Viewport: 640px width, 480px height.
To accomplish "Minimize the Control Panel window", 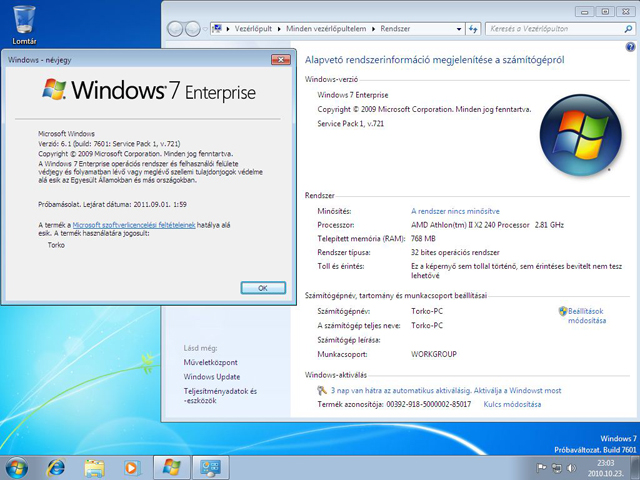I will (584, 11).
